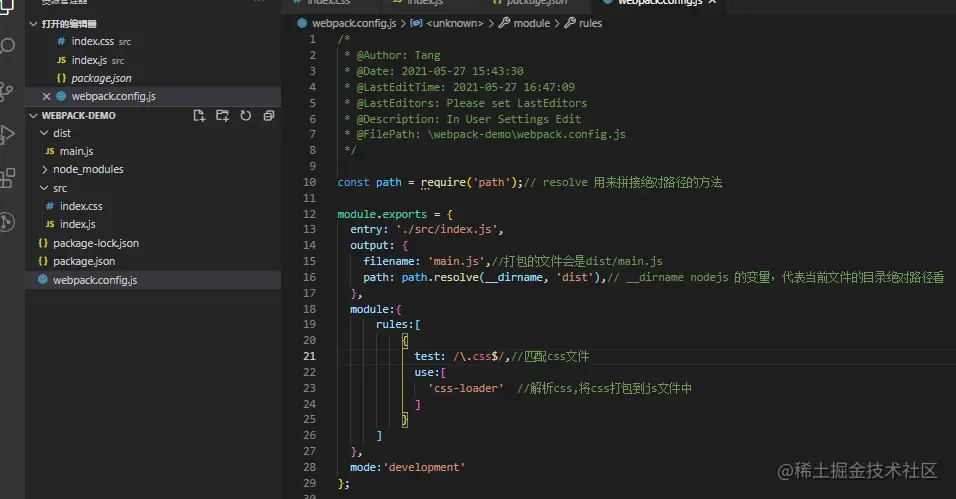Click the New Folder icon in WEBPACK-DEMO header

pyautogui.click(x=222, y=116)
